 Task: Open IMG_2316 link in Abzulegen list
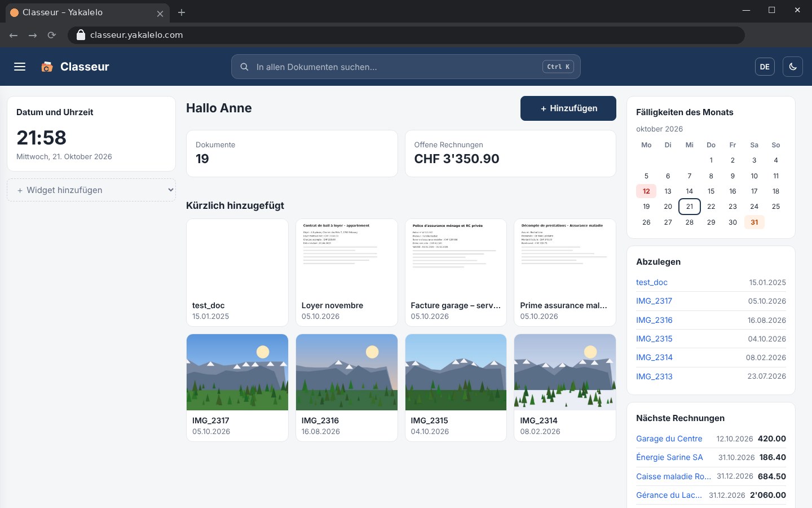click(654, 320)
